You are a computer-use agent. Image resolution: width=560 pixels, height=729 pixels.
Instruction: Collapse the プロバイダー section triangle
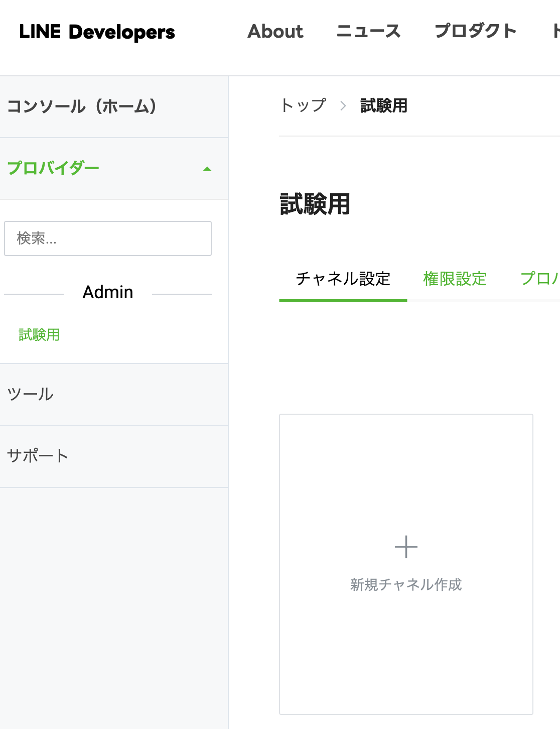click(207, 168)
